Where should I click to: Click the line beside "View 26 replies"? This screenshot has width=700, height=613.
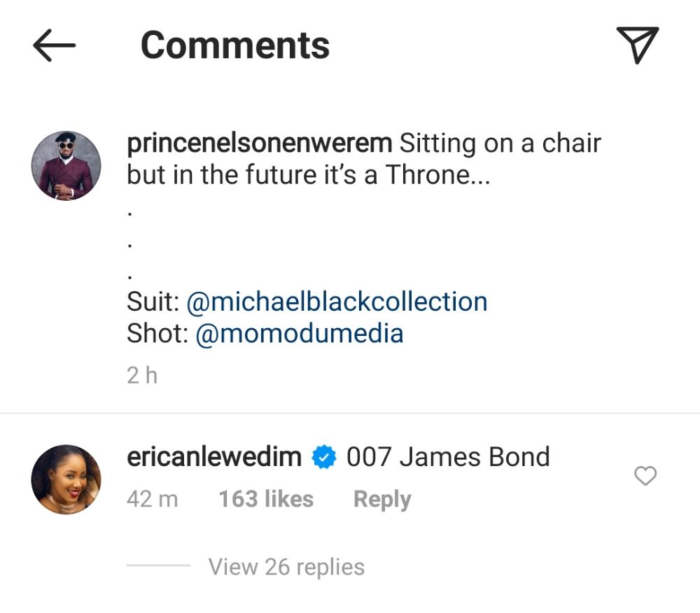click(x=158, y=566)
